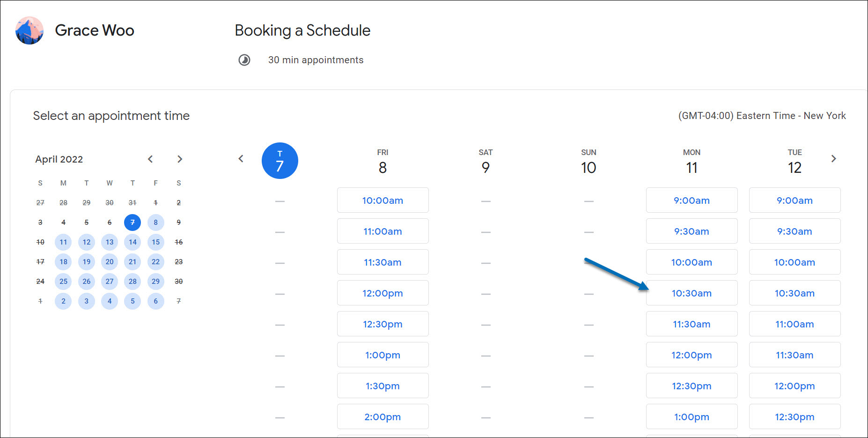
Task: Pick May 3 in the mini calendar
Action: 87,301
